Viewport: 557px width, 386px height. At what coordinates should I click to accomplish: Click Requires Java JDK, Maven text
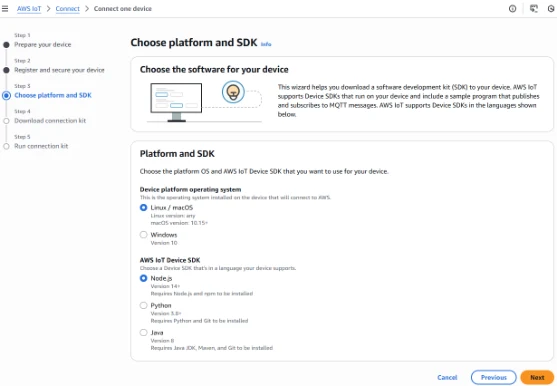[x=212, y=348]
